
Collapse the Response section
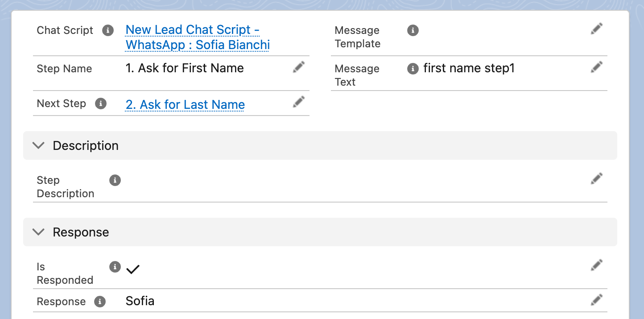coord(39,232)
